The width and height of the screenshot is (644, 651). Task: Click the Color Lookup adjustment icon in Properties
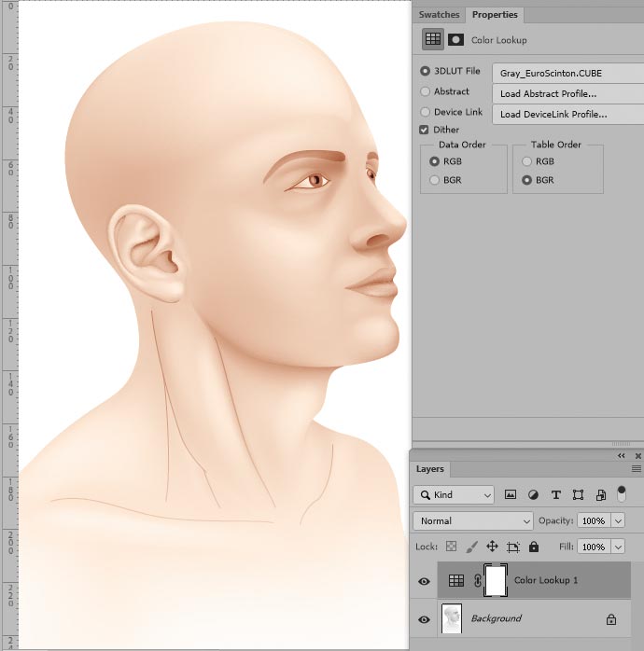[x=432, y=39]
